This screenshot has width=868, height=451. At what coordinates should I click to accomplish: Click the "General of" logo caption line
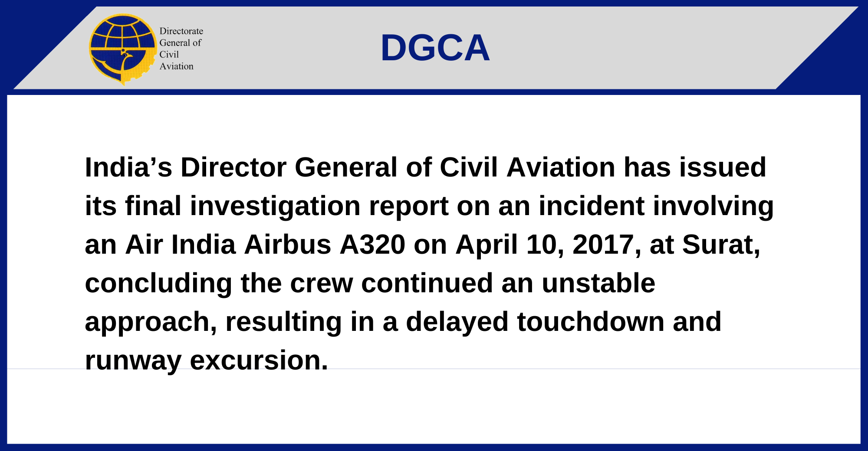point(180,43)
